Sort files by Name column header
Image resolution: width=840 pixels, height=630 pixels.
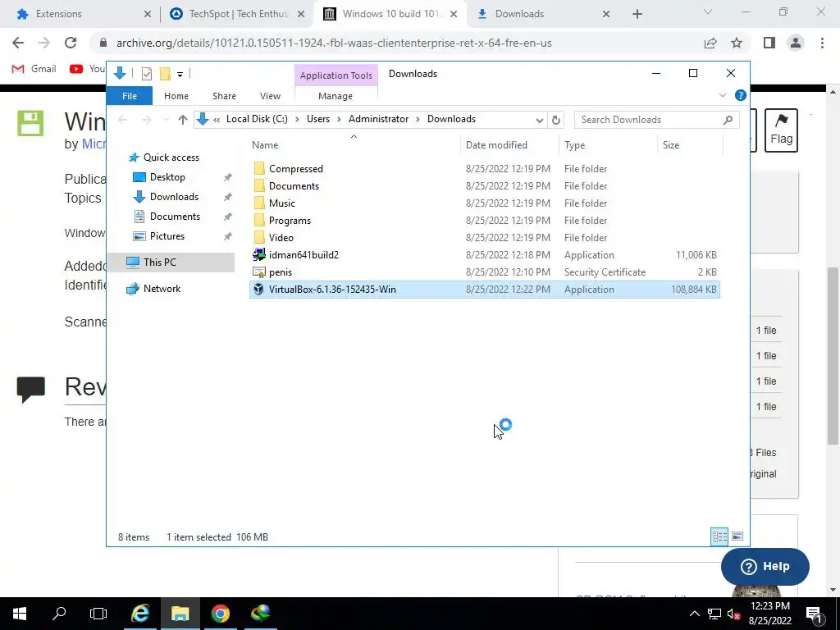265,145
